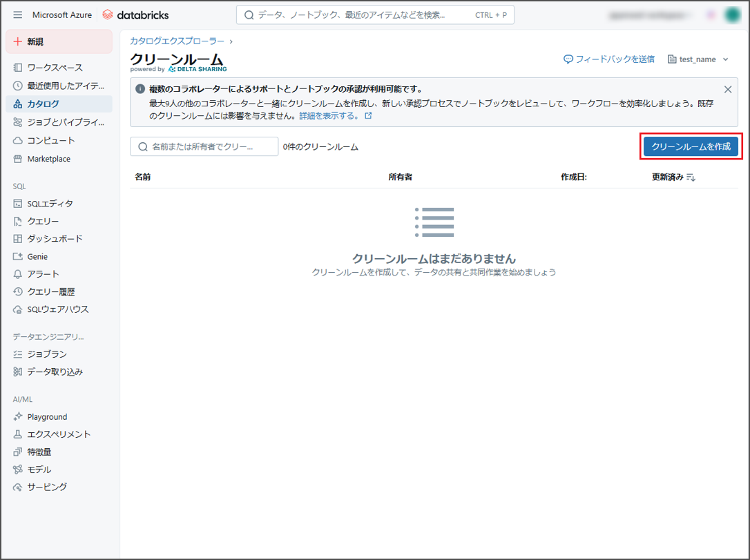750x560 pixels.
Task: Open the サービング icon
Action: 18,487
